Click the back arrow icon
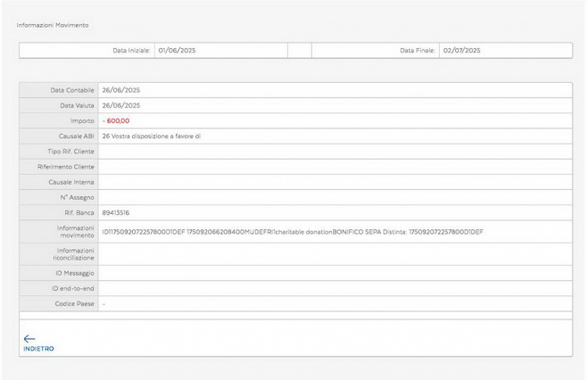 coord(29,338)
